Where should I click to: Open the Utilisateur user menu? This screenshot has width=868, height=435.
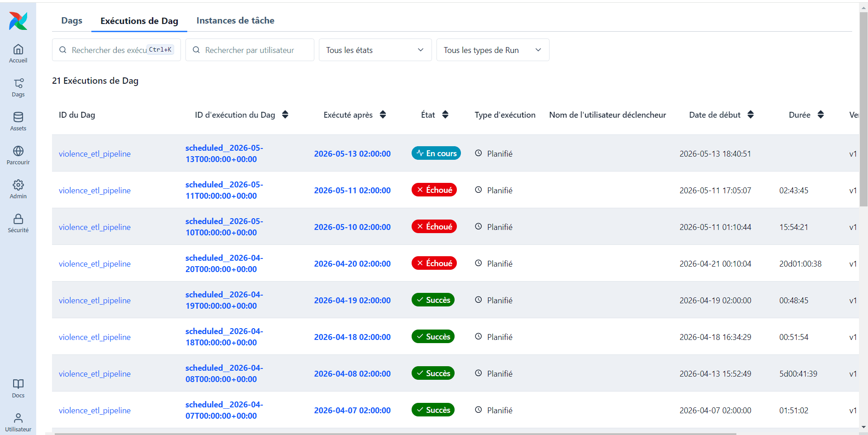pyautogui.click(x=18, y=422)
